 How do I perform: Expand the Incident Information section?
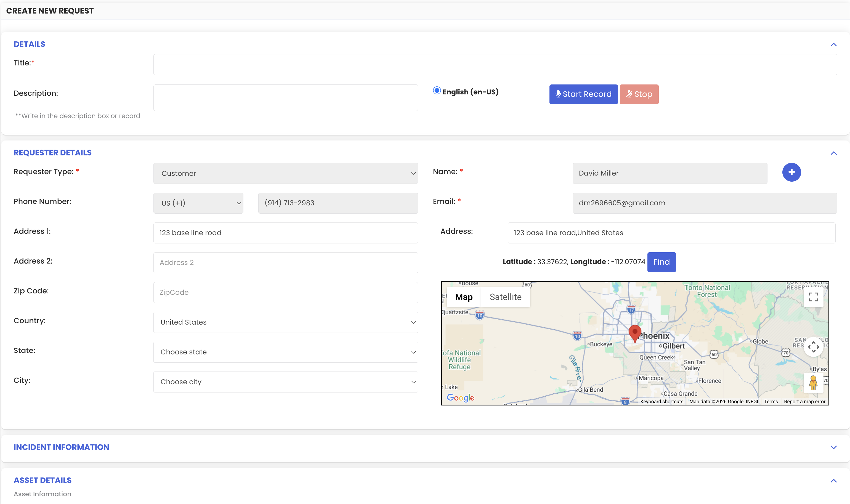(x=833, y=447)
